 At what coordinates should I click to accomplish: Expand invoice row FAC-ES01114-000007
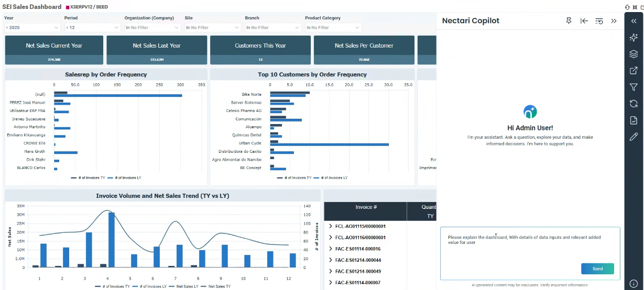331,283
